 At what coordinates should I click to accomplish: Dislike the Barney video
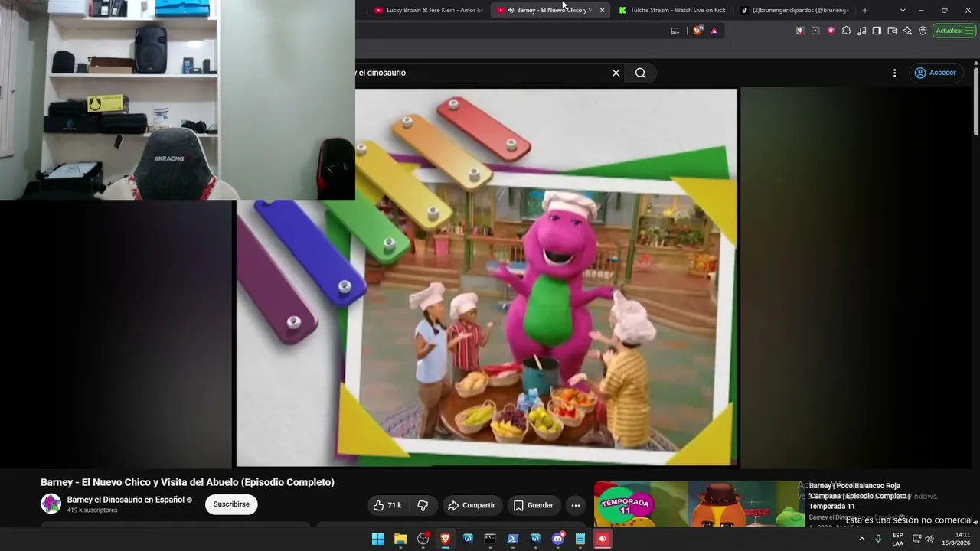(x=423, y=505)
